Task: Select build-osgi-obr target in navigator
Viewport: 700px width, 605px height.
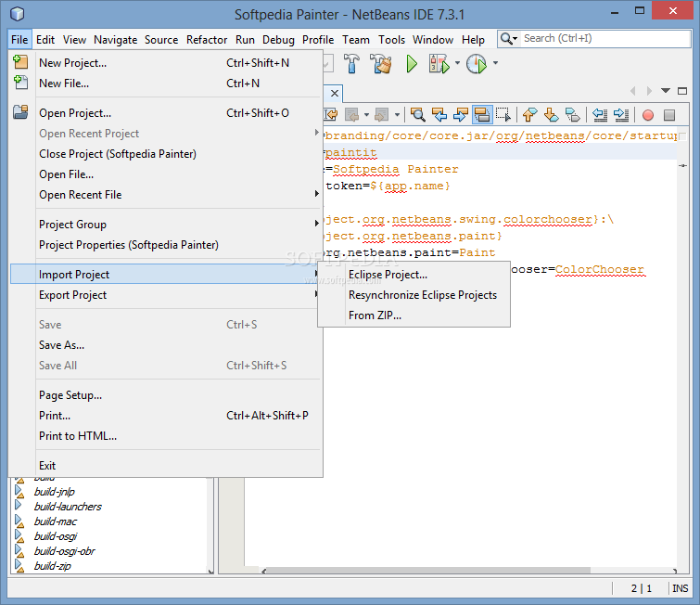Action: click(65, 551)
